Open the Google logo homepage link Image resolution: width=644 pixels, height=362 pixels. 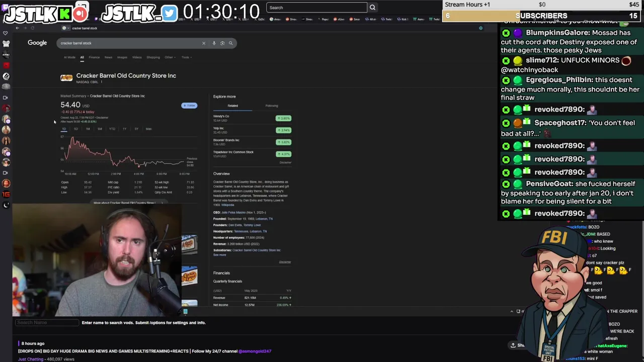pos(37,43)
